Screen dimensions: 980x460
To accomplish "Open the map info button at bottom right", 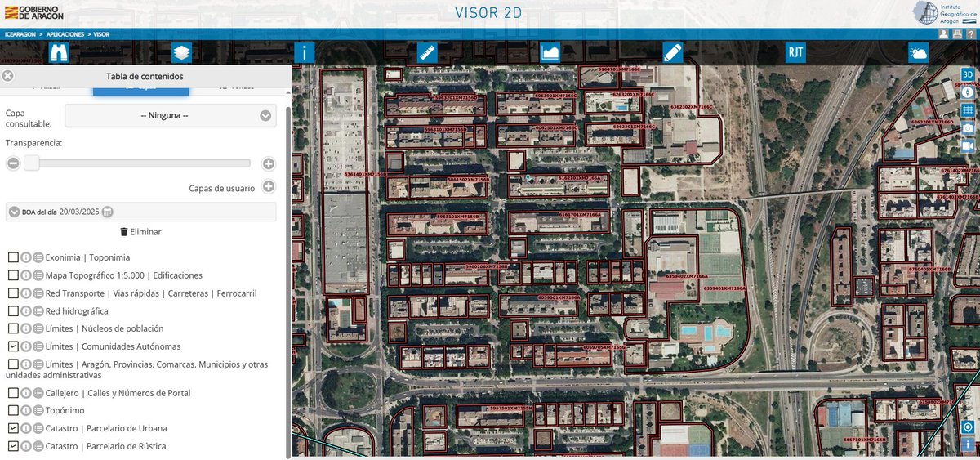I will click(x=968, y=444).
